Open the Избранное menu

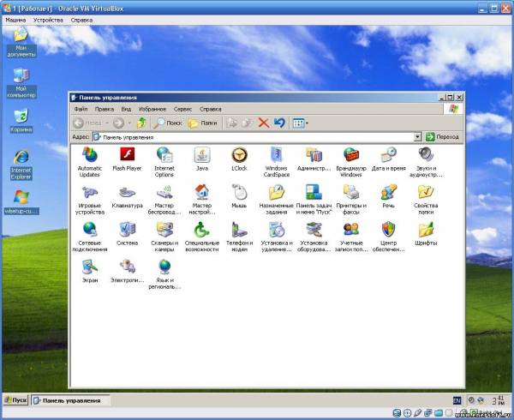point(152,109)
